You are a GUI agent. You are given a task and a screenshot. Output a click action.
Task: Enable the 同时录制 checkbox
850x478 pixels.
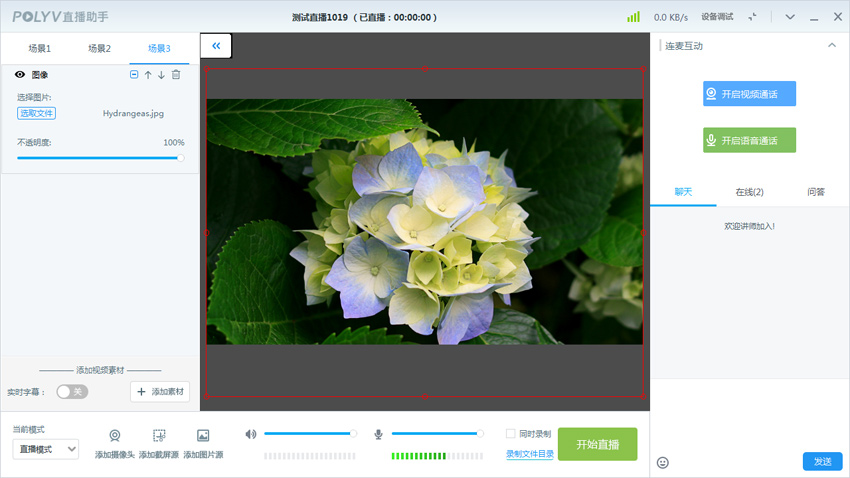point(510,434)
